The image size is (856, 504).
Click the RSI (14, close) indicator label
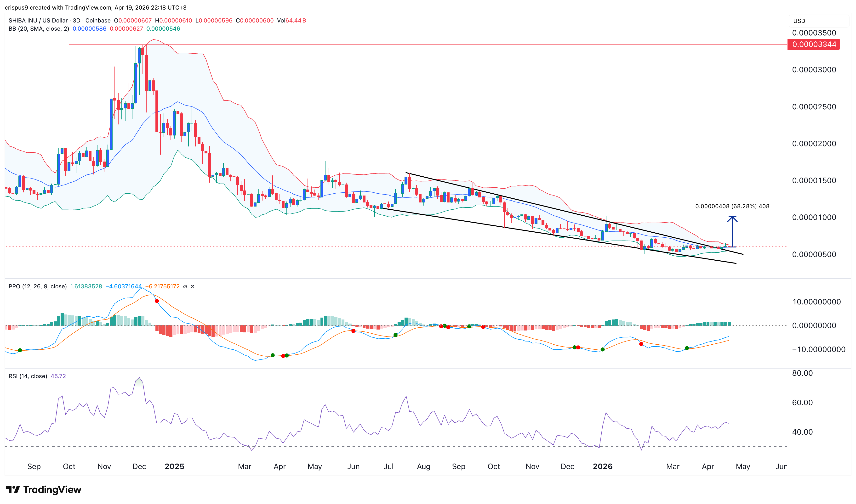point(28,376)
